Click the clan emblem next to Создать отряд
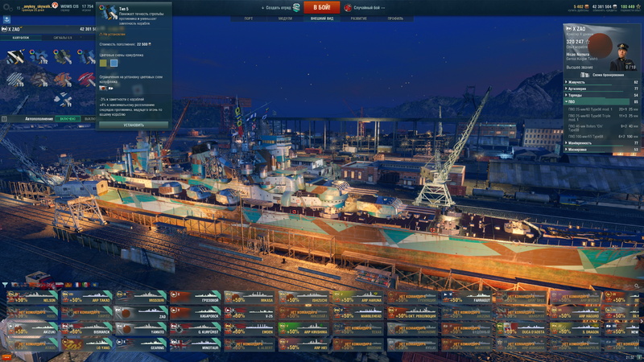This screenshot has width=644, height=362. [296, 7]
